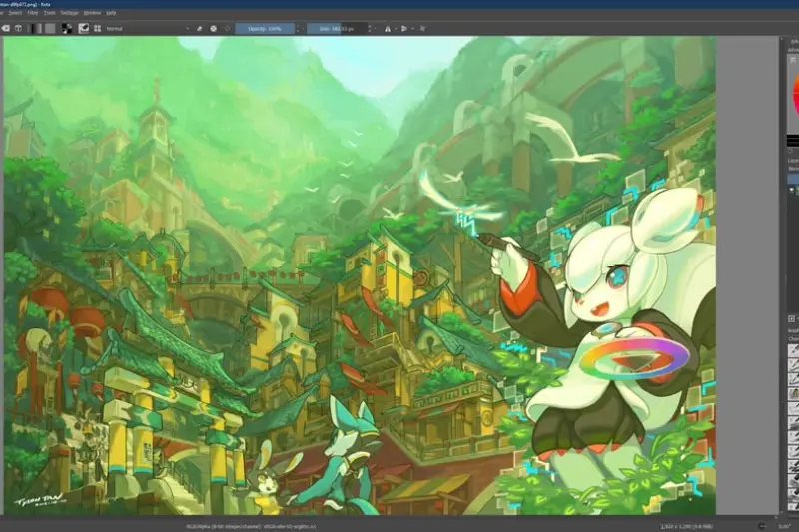799x532 pixels.
Task: Click the canvas vertical scrollbar
Action: click(x=781, y=274)
